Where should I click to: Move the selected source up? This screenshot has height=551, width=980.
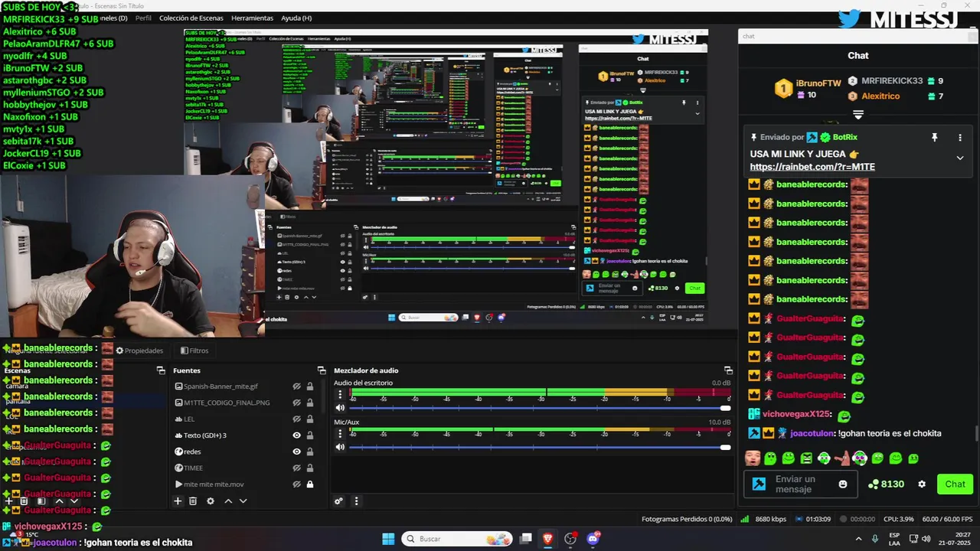point(228,501)
